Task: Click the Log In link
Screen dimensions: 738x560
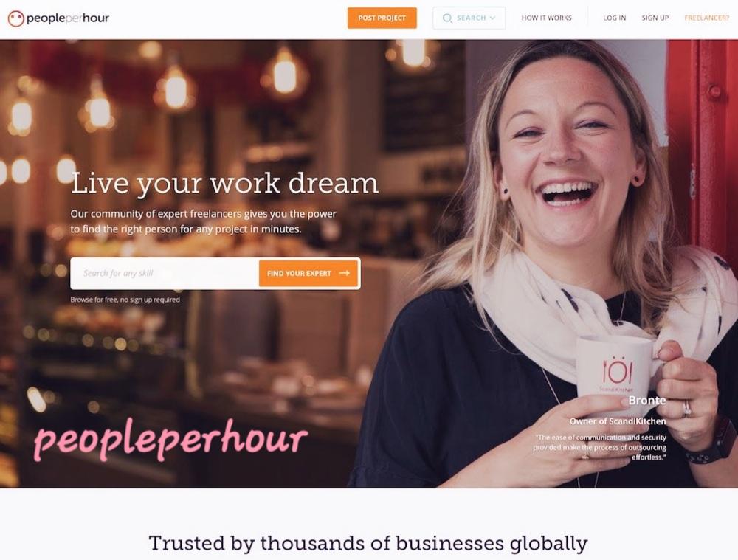Action: pos(614,18)
